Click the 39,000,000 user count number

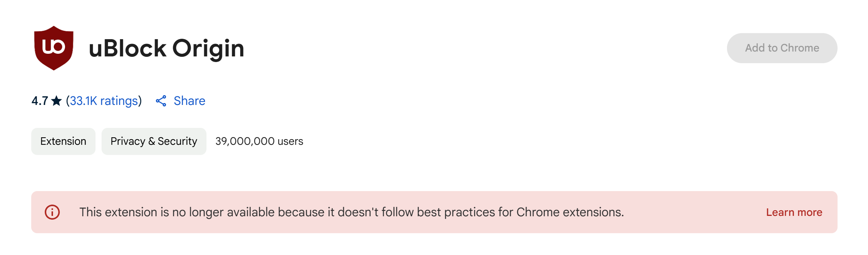tap(245, 141)
